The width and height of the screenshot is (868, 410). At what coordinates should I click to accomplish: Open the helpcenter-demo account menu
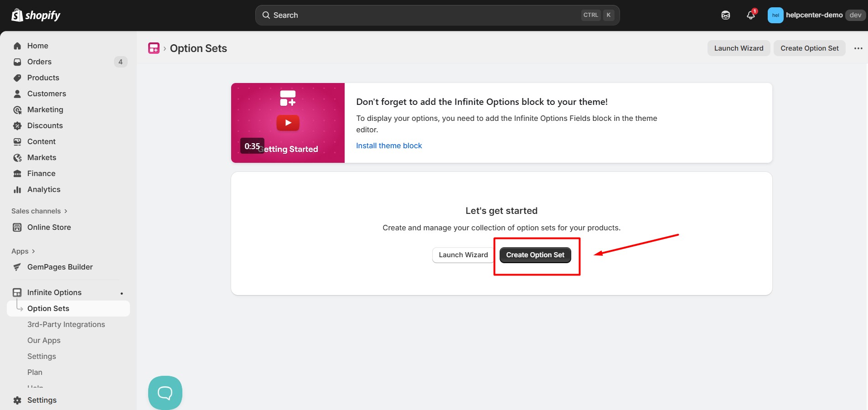(x=816, y=15)
